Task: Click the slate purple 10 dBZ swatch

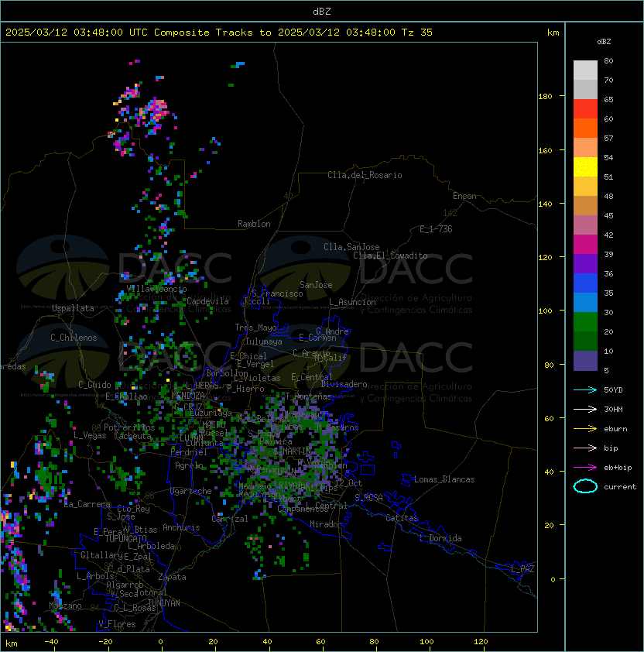Action: tap(585, 361)
